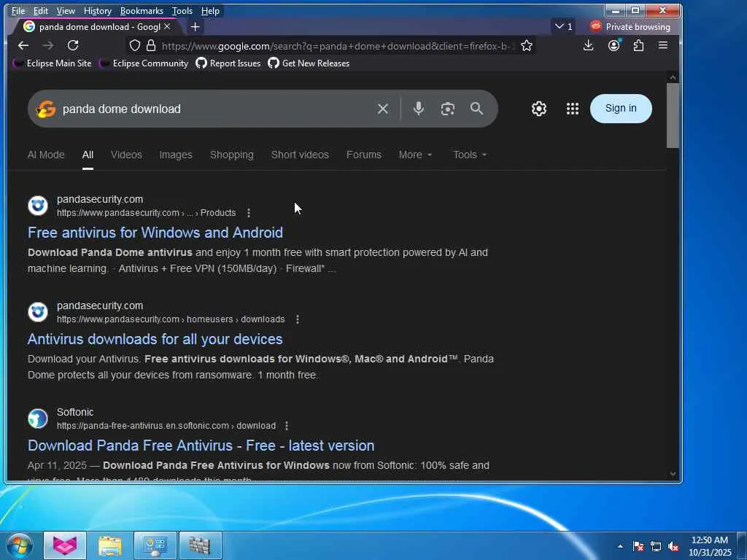Go back using the browser back arrow
The height and width of the screenshot is (560, 747).
coord(23,45)
